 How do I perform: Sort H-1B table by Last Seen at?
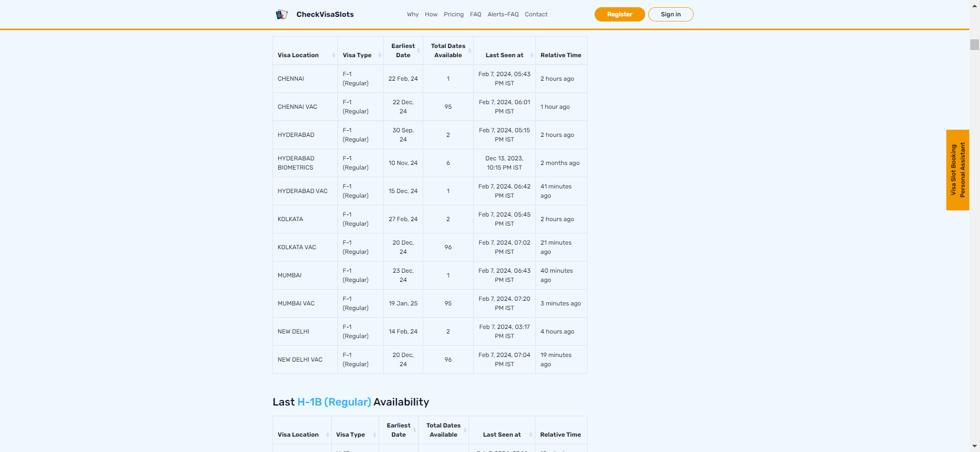[502, 430]
